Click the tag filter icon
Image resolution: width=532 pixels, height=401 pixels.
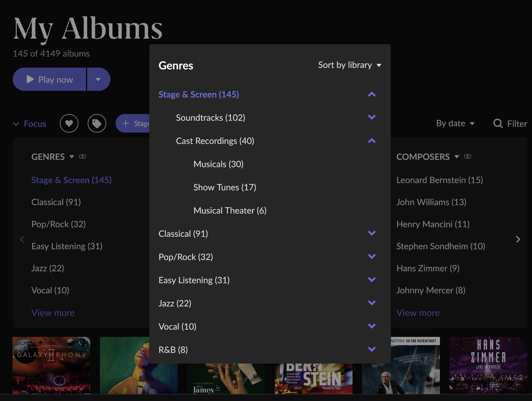[97, 124]
